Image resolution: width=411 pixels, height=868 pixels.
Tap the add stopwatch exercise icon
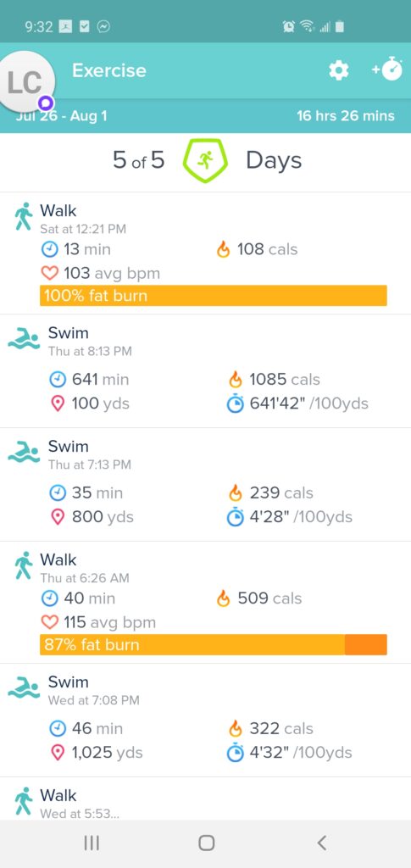click(x=386, y=70)
